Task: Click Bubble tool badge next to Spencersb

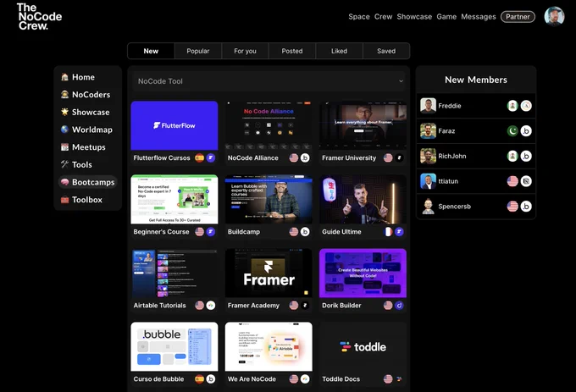Action: pos(526,207)
